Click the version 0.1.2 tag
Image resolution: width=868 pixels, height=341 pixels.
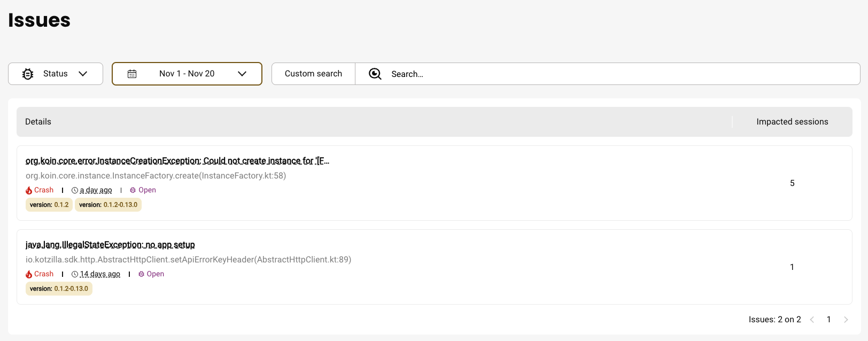tap(49, 205)
